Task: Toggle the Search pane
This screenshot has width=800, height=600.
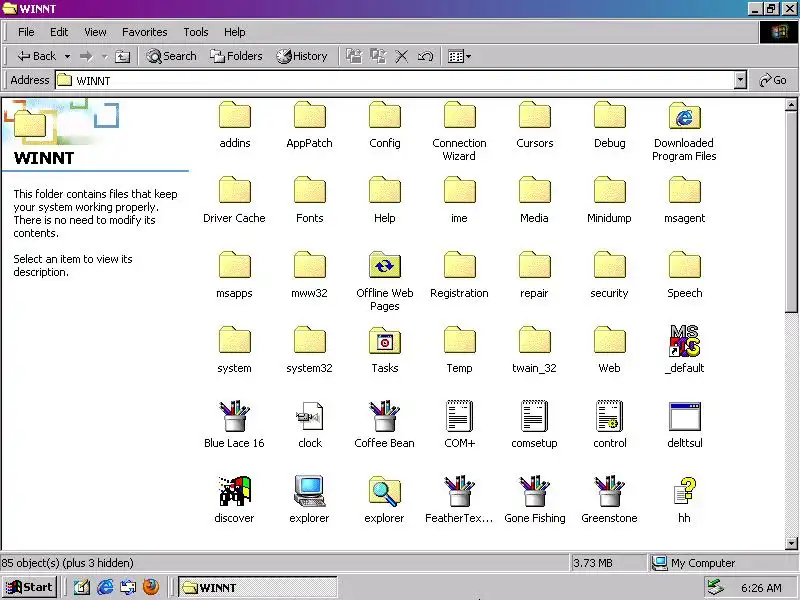Action: click(x=171, y=56)
